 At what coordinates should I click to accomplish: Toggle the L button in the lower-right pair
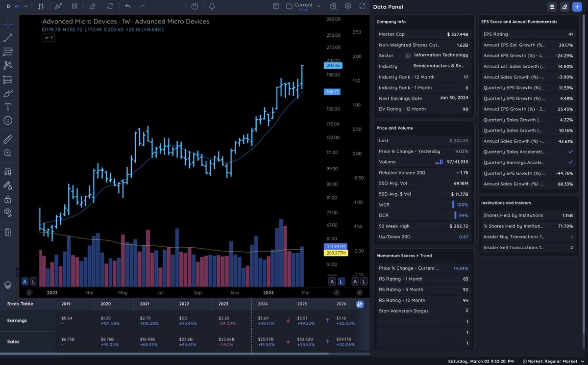click(363, 282)
